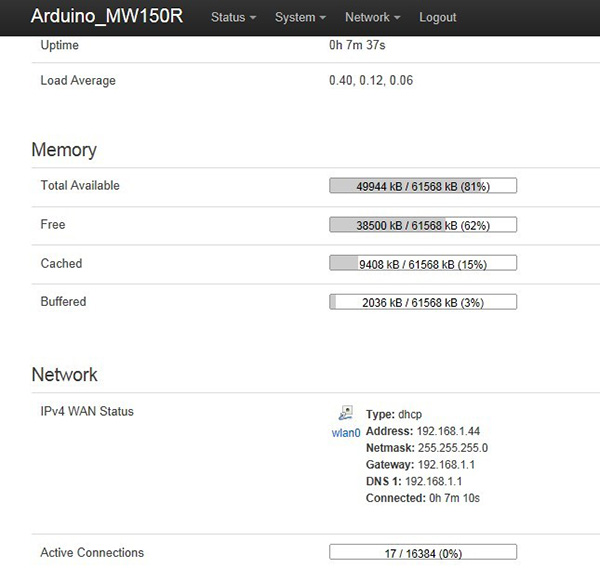Open the Status dropdown in navbar
The image size is (600, 568).
click(233, 17)
